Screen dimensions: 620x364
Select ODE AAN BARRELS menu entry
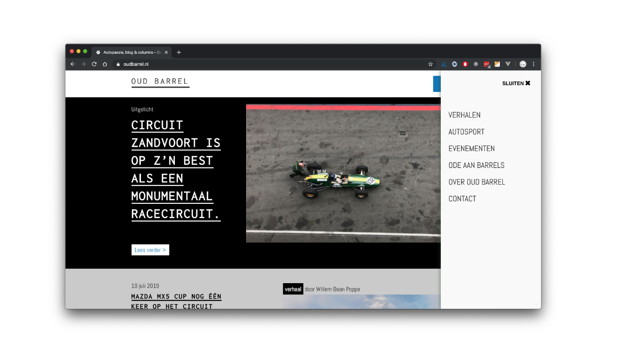477,165
